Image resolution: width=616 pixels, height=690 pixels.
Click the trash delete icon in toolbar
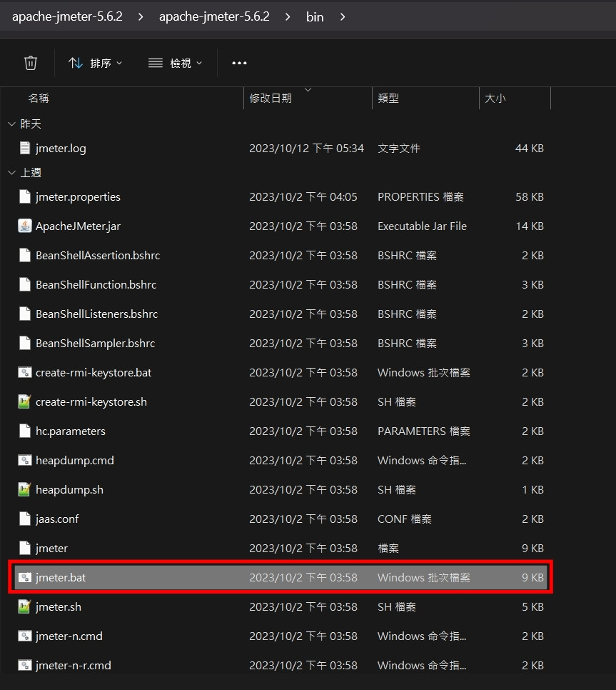(x=31, y=63)
